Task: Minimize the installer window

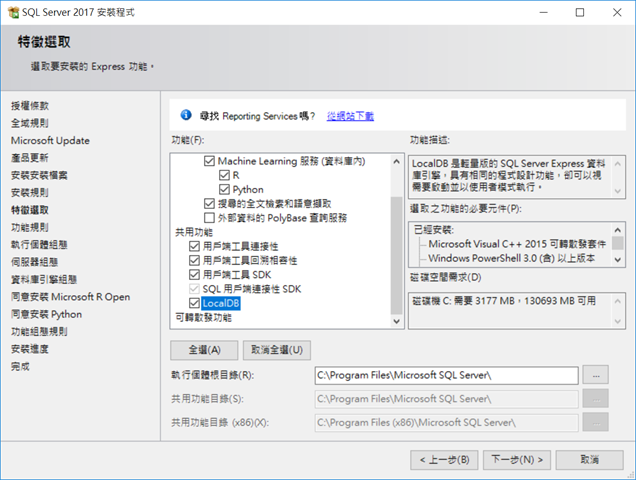Action: [x=544, y=13]
